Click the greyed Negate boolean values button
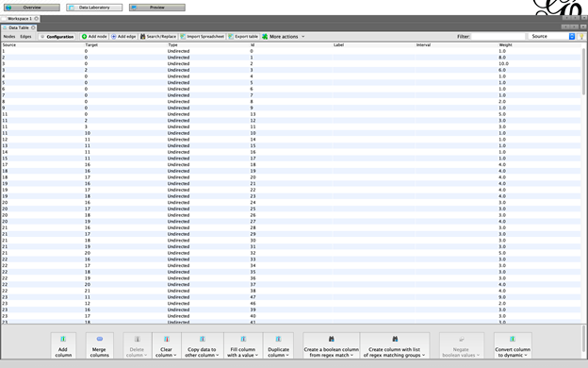 click(461, 345)
